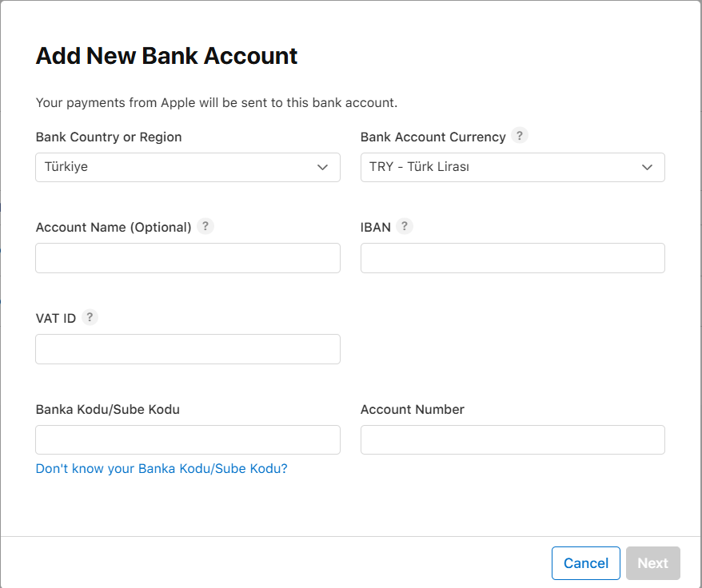
Task: Click the Next button
Action: tap(652, 563)
